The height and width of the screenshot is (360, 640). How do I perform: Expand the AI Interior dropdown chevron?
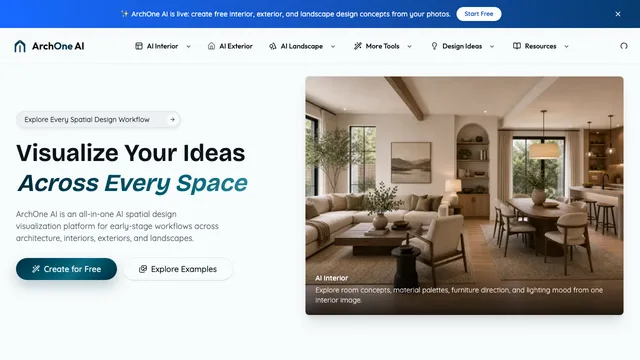(188, 47)
